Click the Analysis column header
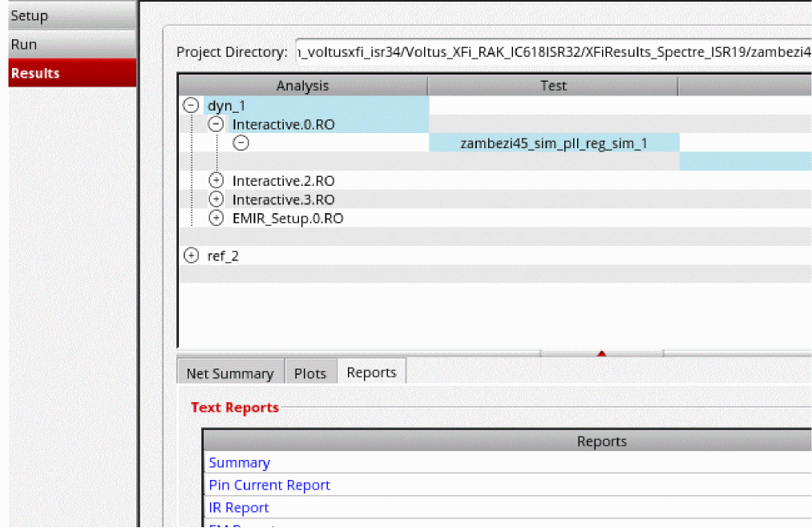 302,86
